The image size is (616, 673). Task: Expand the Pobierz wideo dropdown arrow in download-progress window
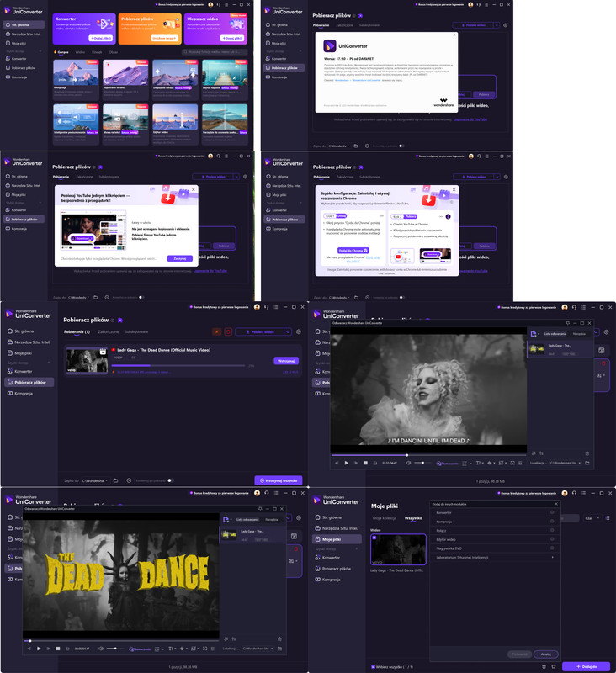(x=288, y=331)
